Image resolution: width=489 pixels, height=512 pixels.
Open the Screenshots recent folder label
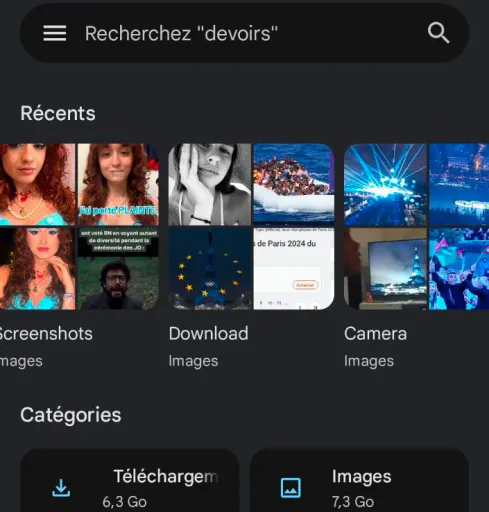pyautogui.click(x=46, y=334)
